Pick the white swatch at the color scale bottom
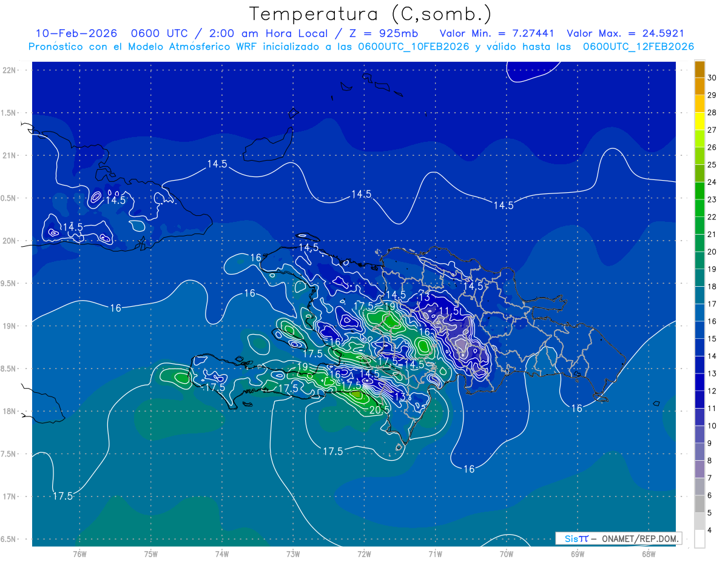Image resolution: width=728 pixels, height=562 pixels. click(699, 539)
